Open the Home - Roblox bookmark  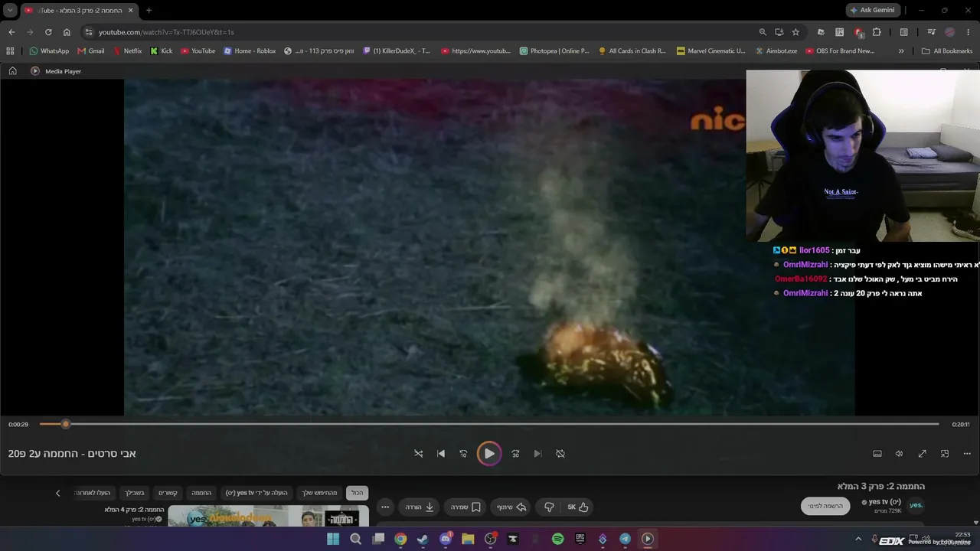click(250, 51)
